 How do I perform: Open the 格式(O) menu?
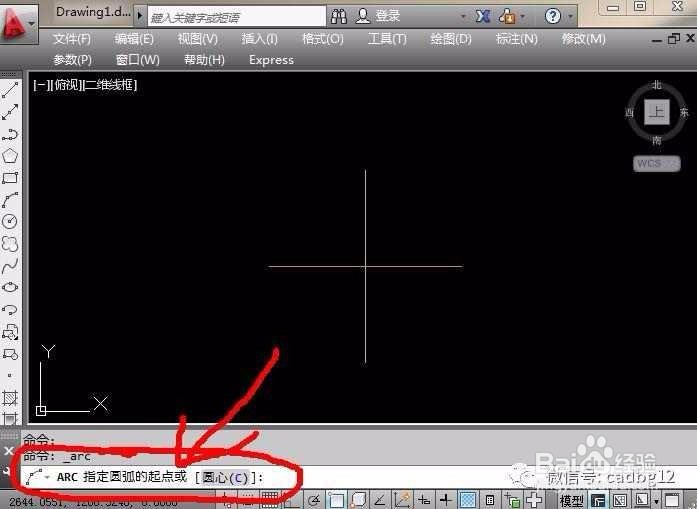[x=323, y=39]
